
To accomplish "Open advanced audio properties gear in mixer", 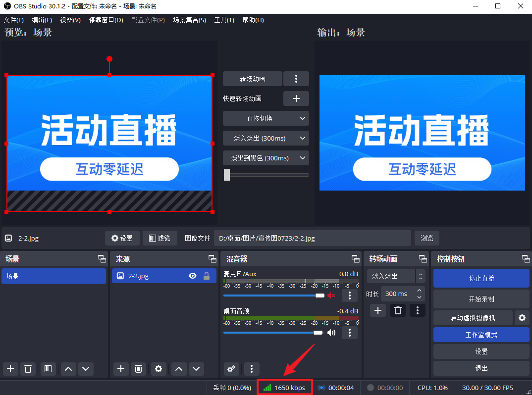I will click(x=231, y=369).
